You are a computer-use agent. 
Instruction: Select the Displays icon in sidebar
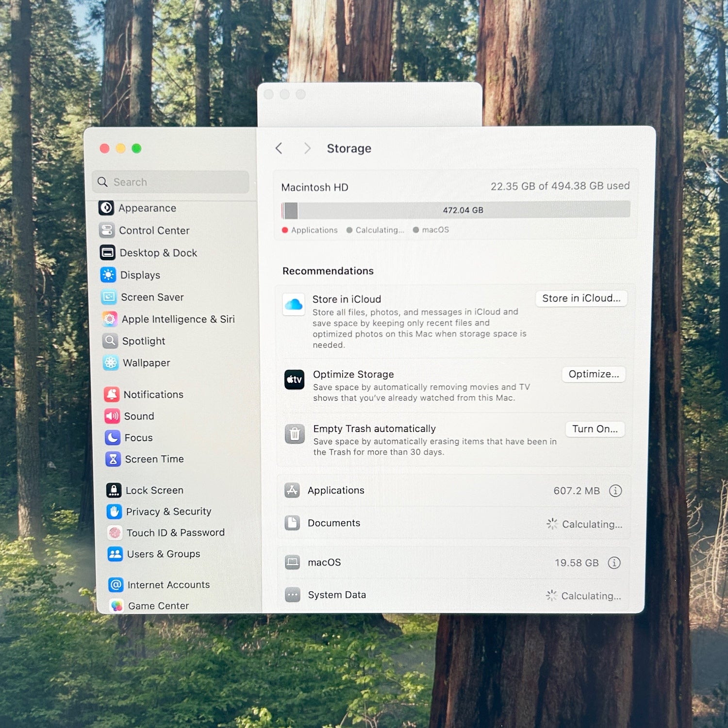(108, 275)
